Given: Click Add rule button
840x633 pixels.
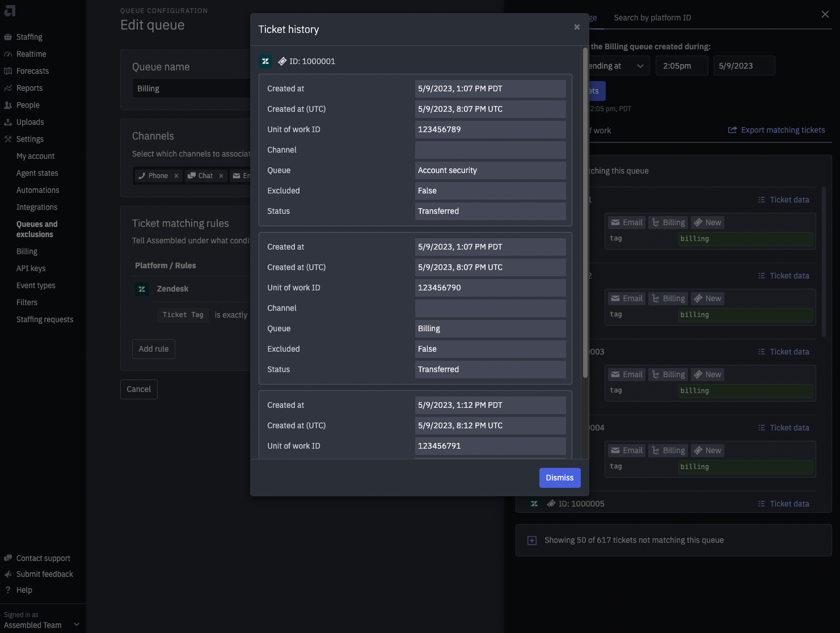Looking at the screenshot, I should pos(154,349).
